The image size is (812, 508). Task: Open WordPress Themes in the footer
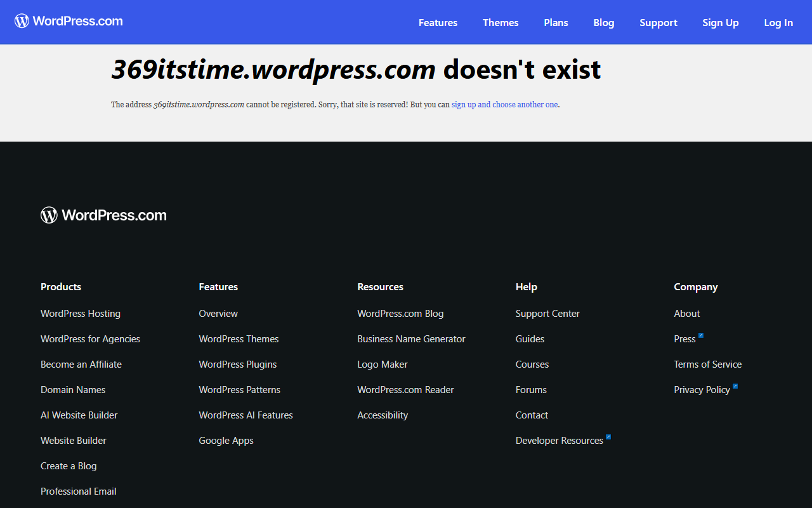[x=239, y=339]
